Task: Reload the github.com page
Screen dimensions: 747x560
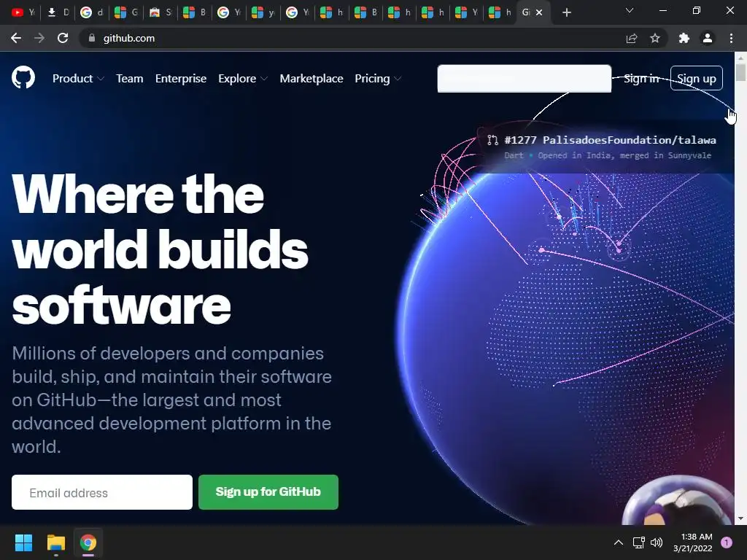Action: [63, 38]
